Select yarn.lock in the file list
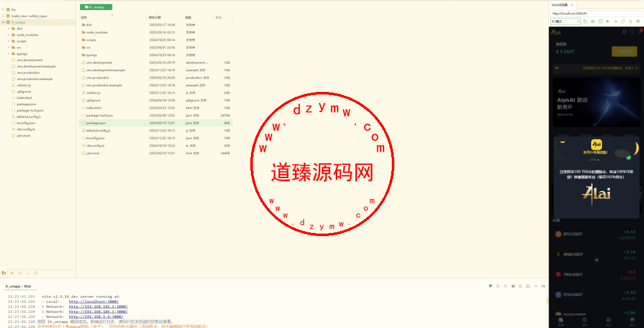 (156, 153)
